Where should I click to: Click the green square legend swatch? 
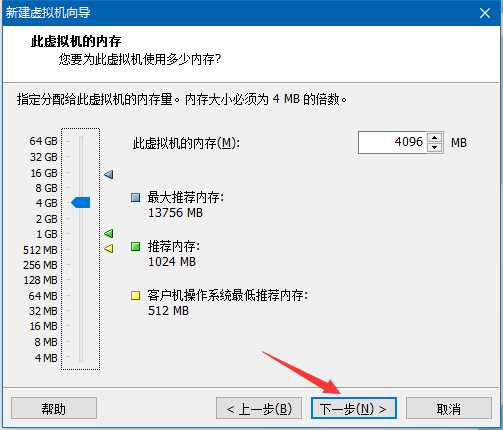(135, 247)
